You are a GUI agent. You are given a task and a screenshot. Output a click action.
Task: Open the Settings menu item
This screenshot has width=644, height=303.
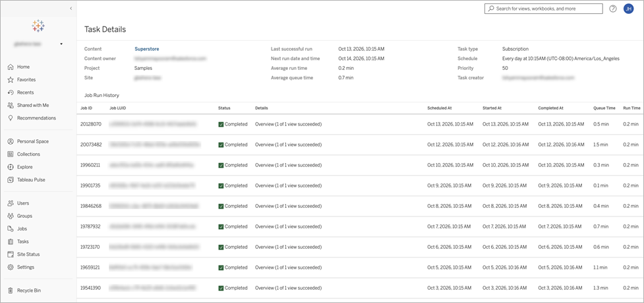pyautogui.click(x=26, y=267)
